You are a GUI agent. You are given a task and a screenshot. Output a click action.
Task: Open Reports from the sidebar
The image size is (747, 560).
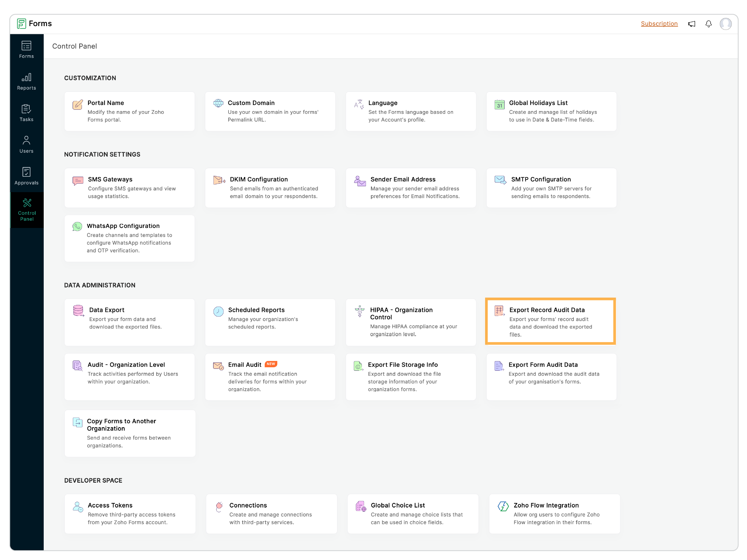26,81
